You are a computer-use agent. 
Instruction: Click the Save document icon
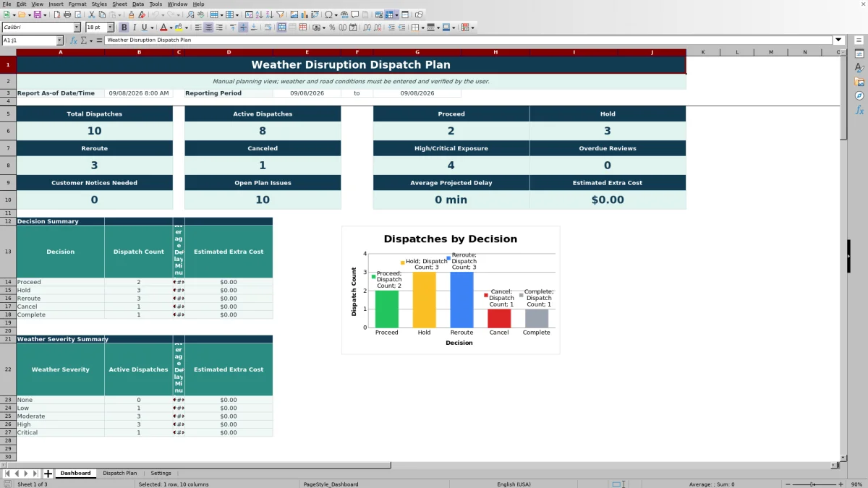37,14
